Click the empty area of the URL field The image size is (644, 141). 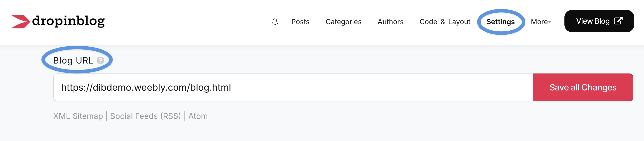(375, 87)
